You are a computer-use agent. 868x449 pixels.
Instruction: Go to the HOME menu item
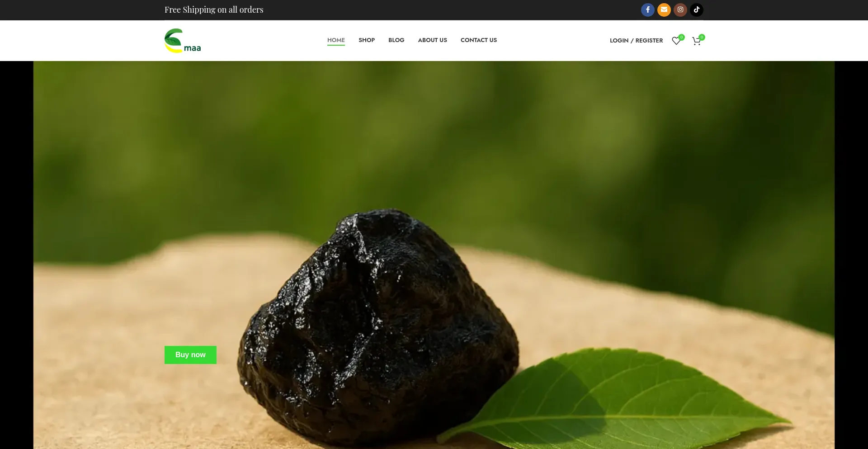(336, 40)
